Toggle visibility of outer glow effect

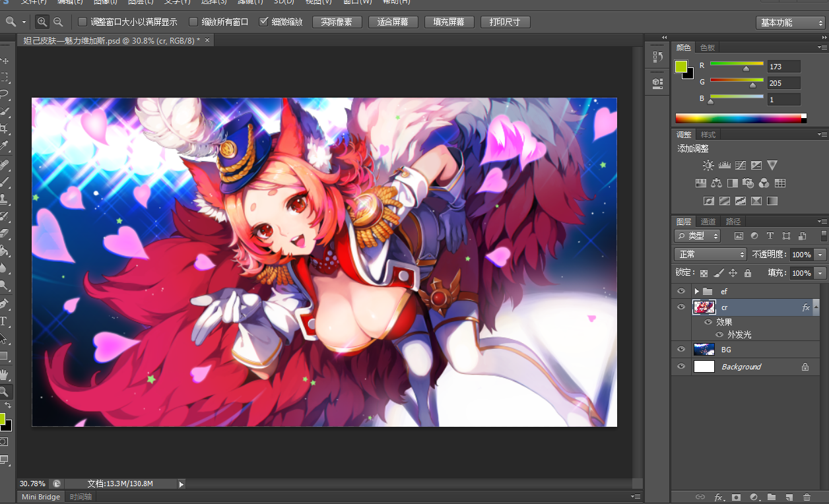pyautogui.click(x=719, y=334)
